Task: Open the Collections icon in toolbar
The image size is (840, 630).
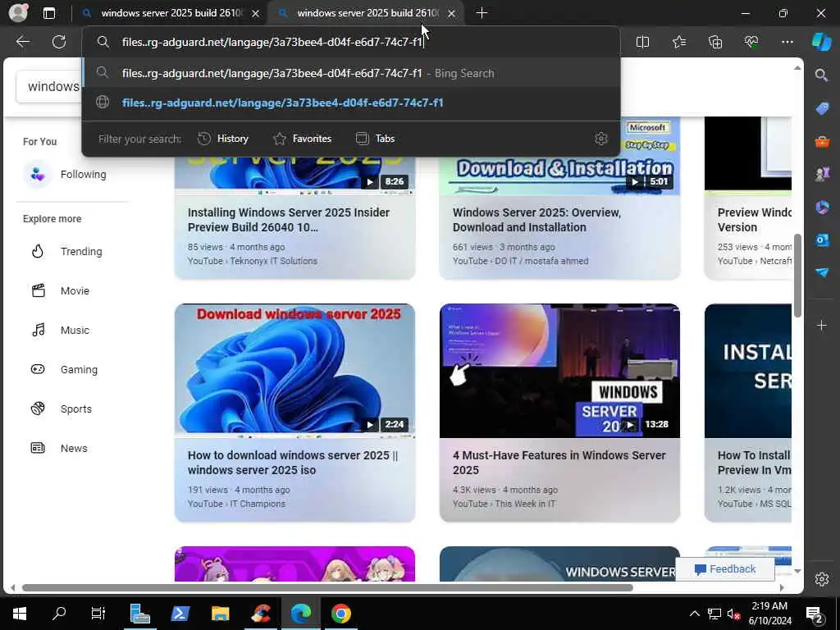Action: [715, 42]
